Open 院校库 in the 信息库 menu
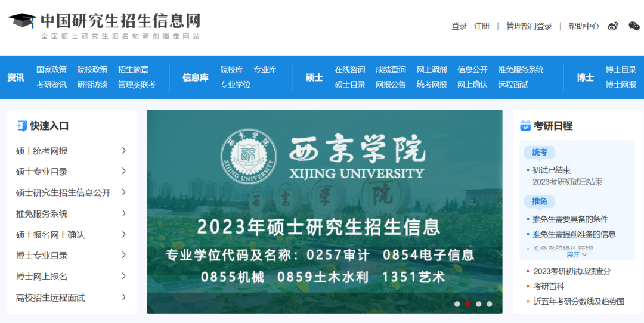The image size is (644, 323). pos(231,70)
